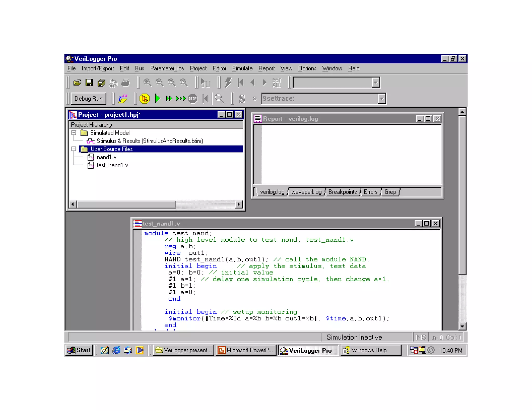
Task: Click the Open file folder icon
Action: coord(77,83)
